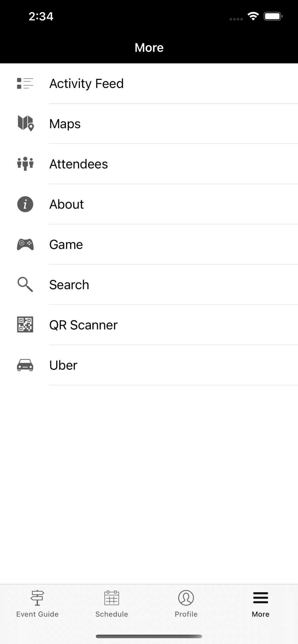Tap the Search magnifying glass icon
This screenshot has width=298, height=644.
pos(25,284)
